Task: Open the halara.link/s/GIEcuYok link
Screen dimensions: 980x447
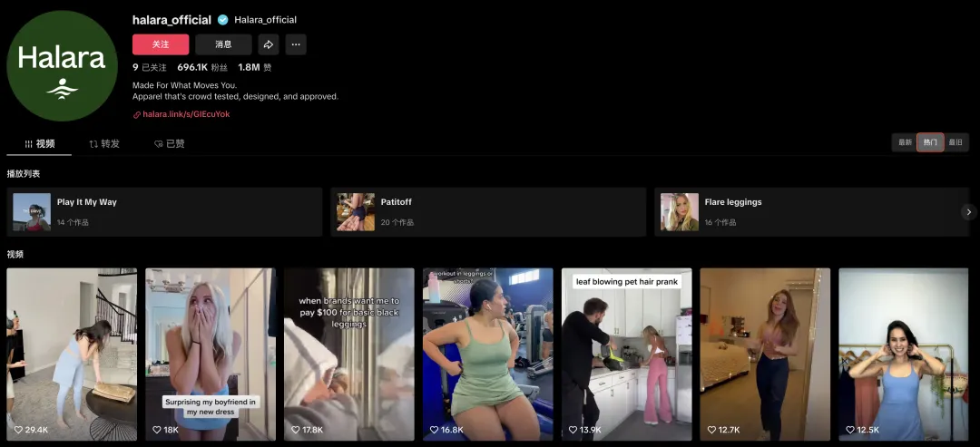Action: tap(186, 115)
